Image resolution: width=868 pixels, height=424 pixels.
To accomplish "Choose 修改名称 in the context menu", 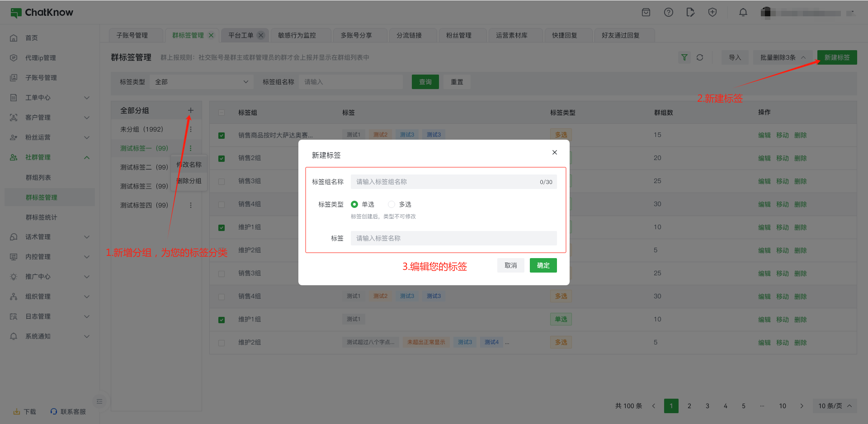I will 189,165.
